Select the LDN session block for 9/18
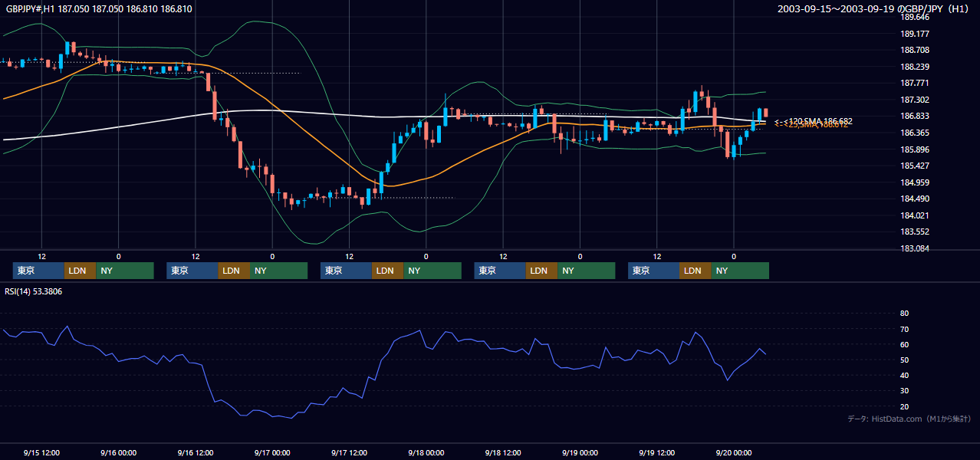The image size is (980, 460). pyautogui.click(x=541, y=271)
